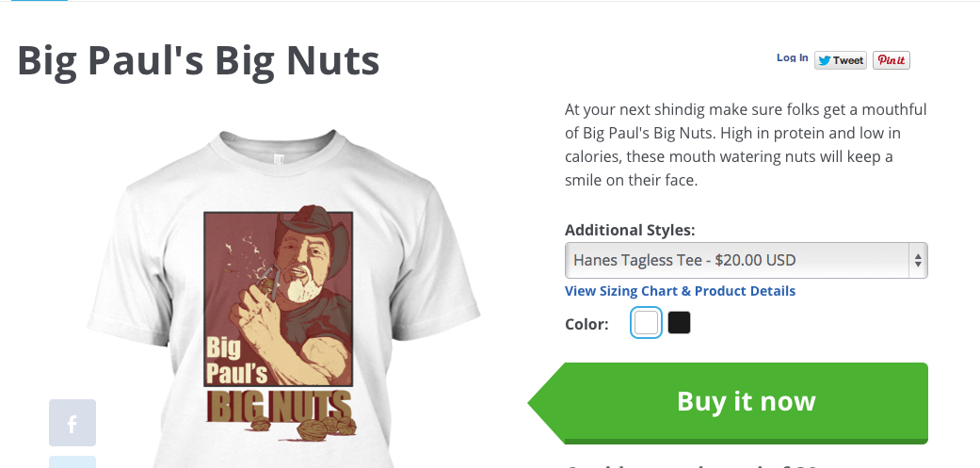Click the Big Paul's Big Nuts page title
980x468 pixels.
[x=199, y=60]
